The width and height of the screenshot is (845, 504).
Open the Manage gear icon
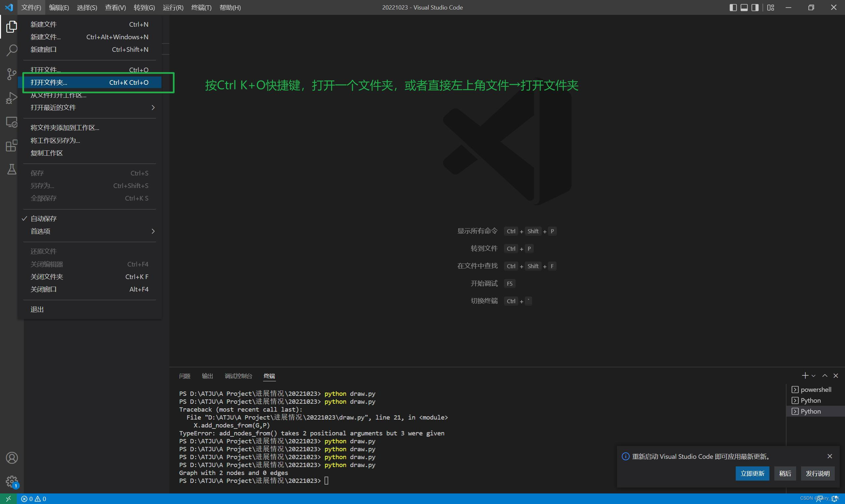[x=12, y=481]
